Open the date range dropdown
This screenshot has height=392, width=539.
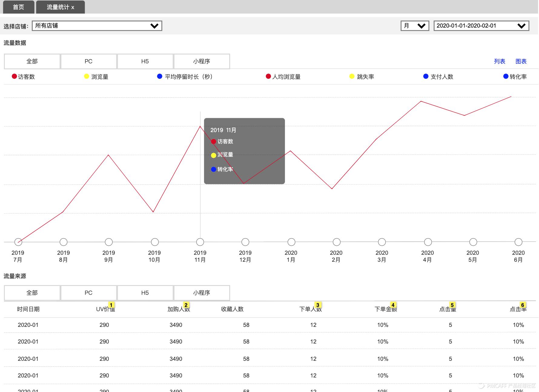[481, 26]
